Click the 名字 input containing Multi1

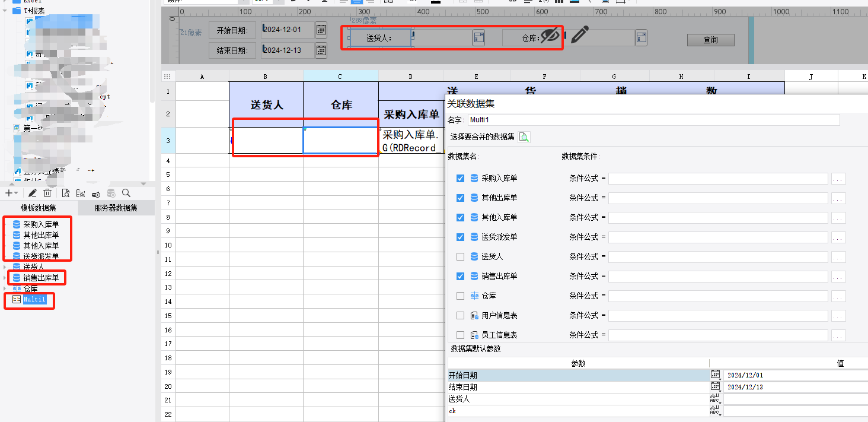tap(653, 120)
